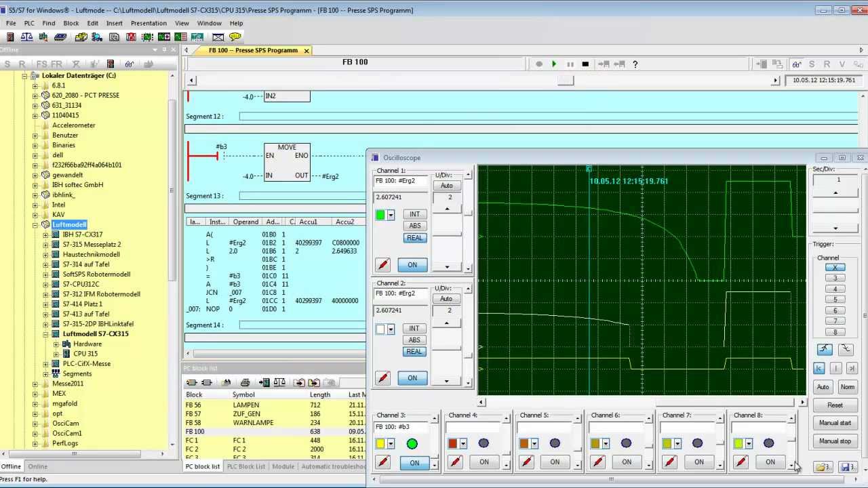Viewport: 868px width, 488px height.
Task: Click the yellow speech bubble icon in toolbar
Action: coord(235,37)
